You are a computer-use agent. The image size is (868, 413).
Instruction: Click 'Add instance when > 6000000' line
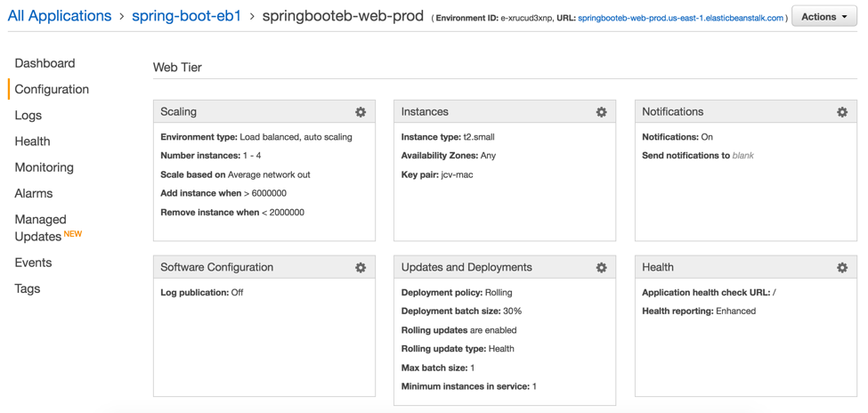click(223, 193)
